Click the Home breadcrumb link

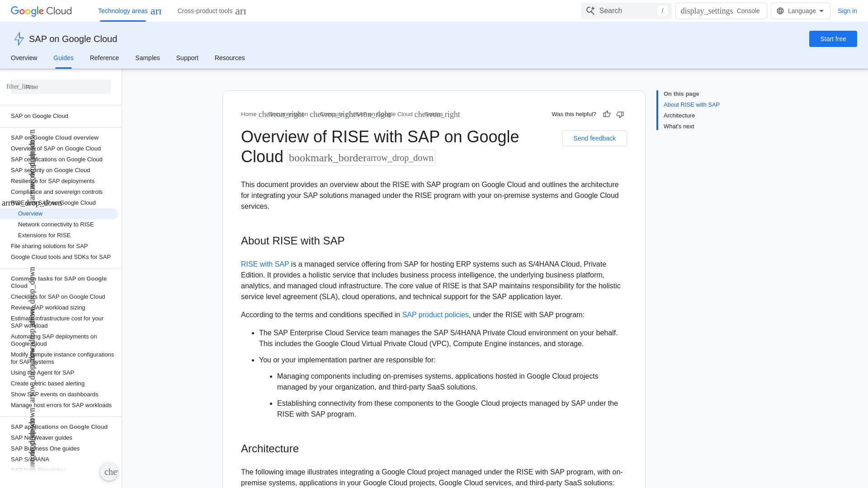coord(249,114)
